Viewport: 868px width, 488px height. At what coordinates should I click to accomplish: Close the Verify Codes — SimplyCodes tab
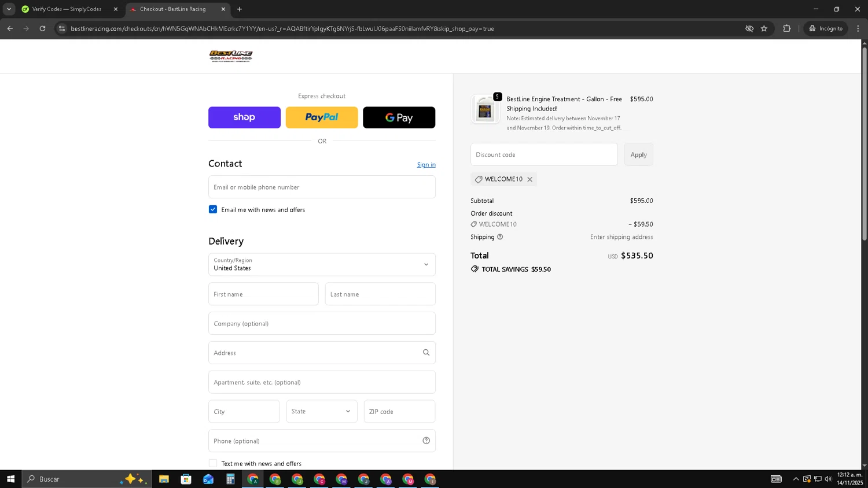point(115,9)
